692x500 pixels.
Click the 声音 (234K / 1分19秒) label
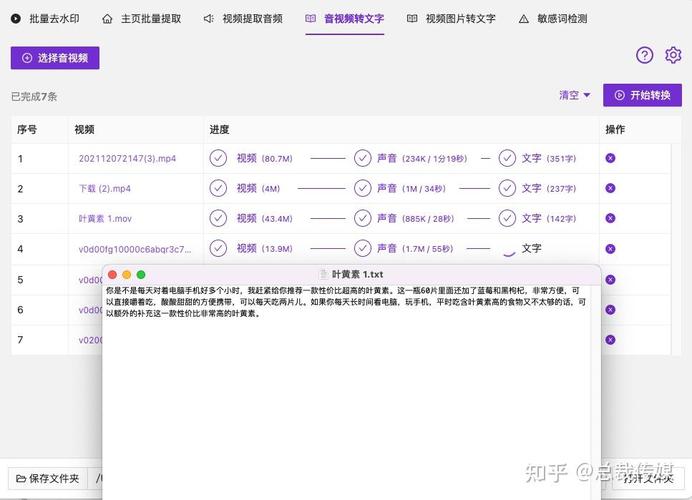[x=422, y=158]
